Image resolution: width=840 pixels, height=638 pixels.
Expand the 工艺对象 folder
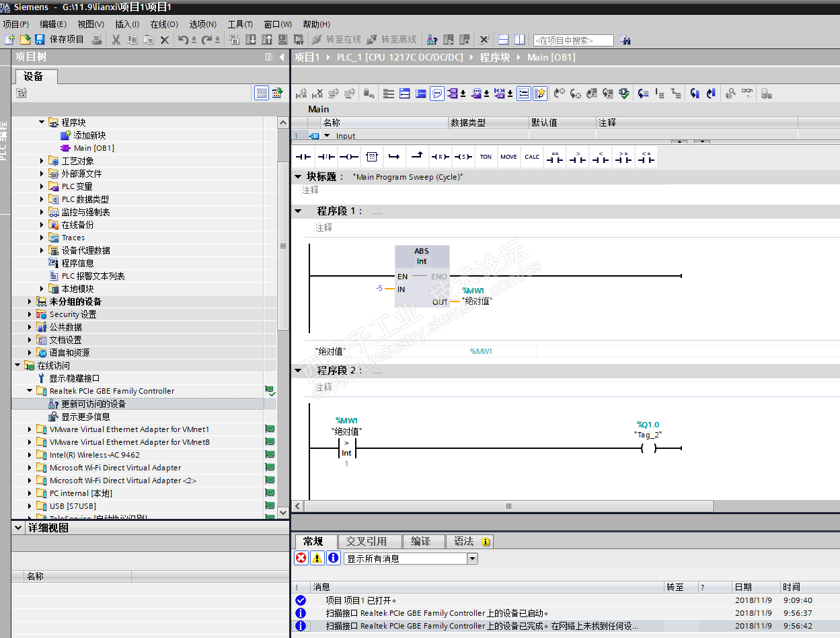42,161
